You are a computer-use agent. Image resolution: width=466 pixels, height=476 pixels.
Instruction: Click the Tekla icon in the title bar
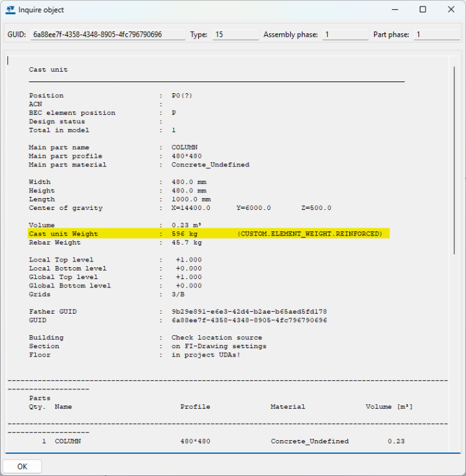10,10
